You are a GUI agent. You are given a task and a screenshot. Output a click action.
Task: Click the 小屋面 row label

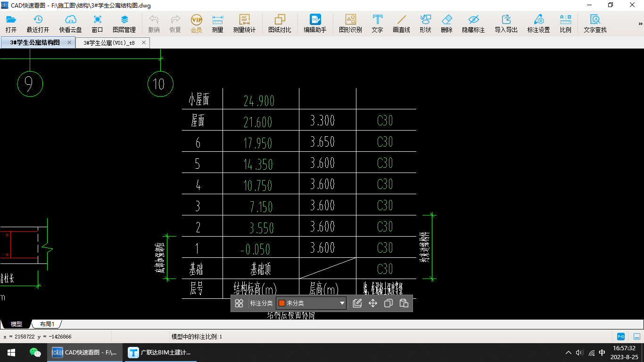198,99
